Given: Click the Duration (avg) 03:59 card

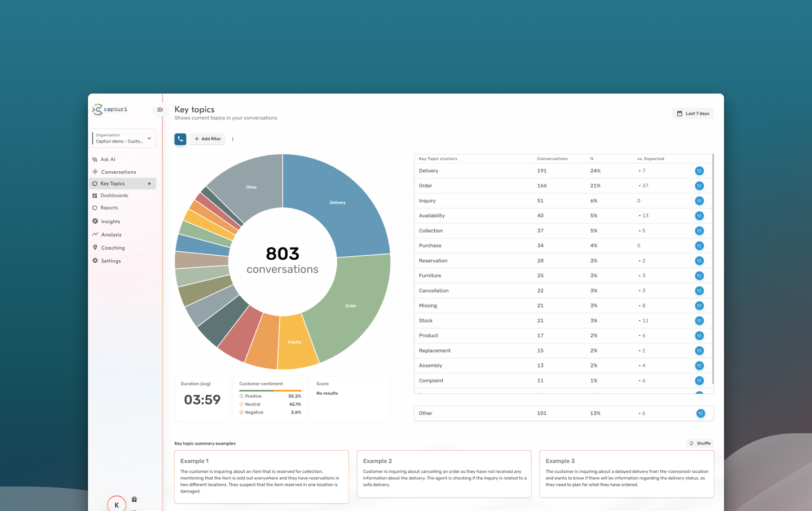Looking at the screenshot, I should click(x=202, y=398).
